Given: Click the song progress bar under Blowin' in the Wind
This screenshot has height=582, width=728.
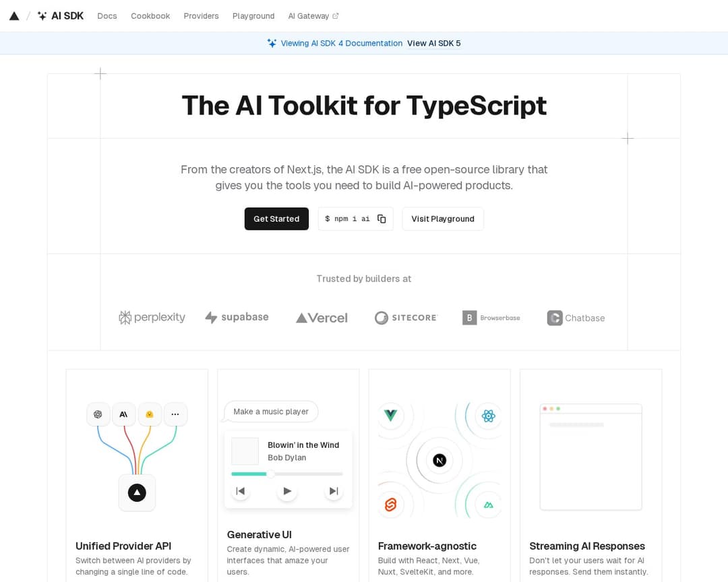Looking at the screenshot, I should pyautogui.click(x=286, y=474).
